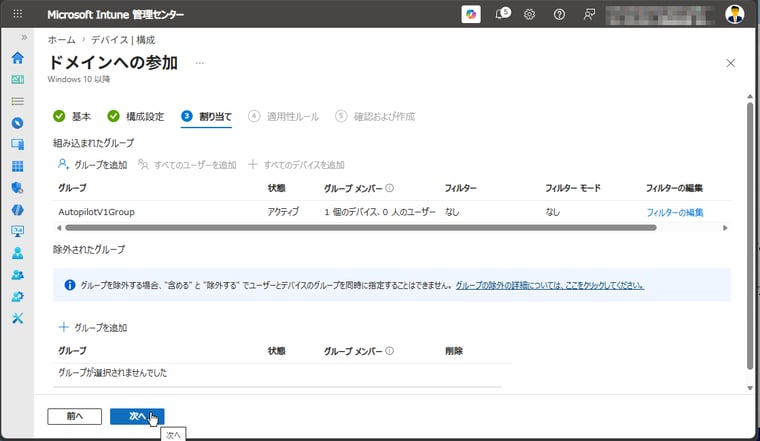Close the ドメインへの参加 pane
This screenshot has width=760, height=441.
(730, 63)
